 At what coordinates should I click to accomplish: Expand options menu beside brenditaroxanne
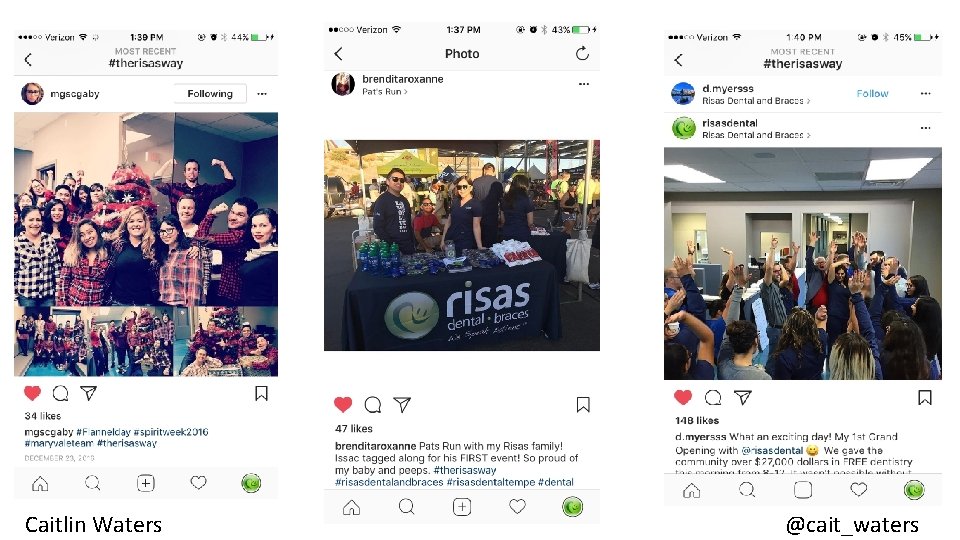click(x=583, y=84)
